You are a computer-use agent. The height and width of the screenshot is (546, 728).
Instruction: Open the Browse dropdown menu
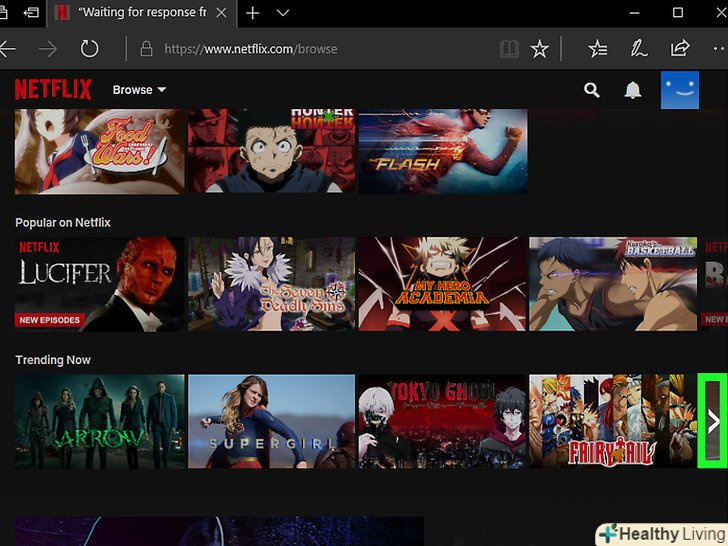[139, 90]
